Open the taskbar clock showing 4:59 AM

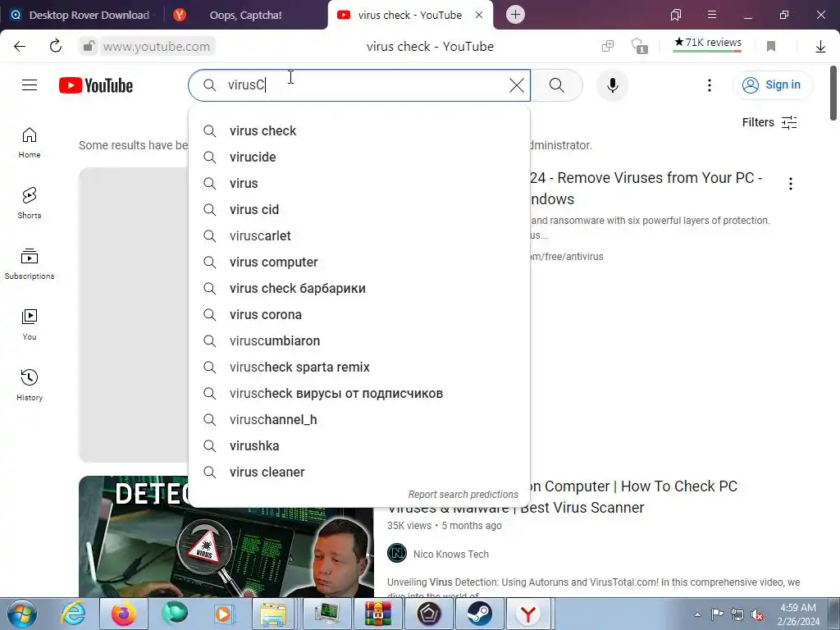tap(798, 614)
